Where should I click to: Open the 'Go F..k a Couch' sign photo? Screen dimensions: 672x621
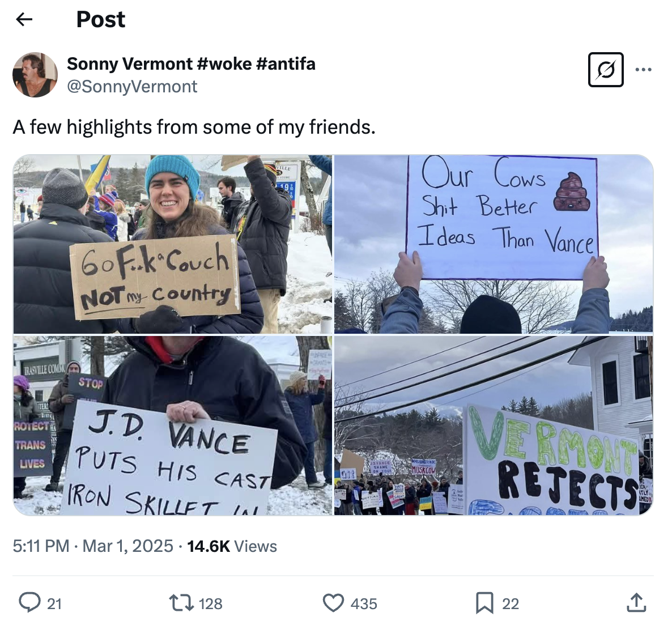[x=173, y=244]
